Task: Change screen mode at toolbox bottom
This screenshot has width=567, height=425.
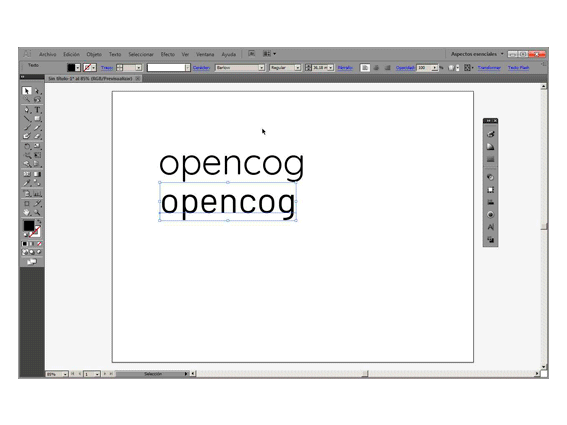Action: 32,262
